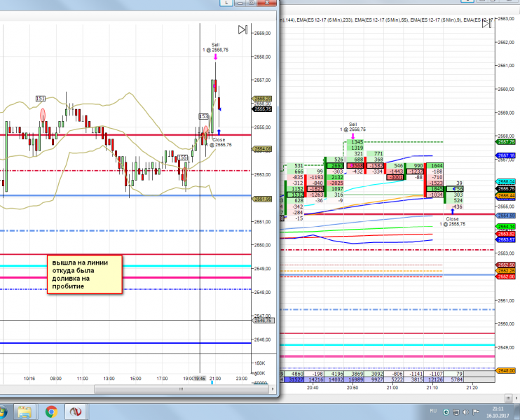Click scroll-to-last-bar icon on left chart
520x420 pixels.
pos(242,29)
